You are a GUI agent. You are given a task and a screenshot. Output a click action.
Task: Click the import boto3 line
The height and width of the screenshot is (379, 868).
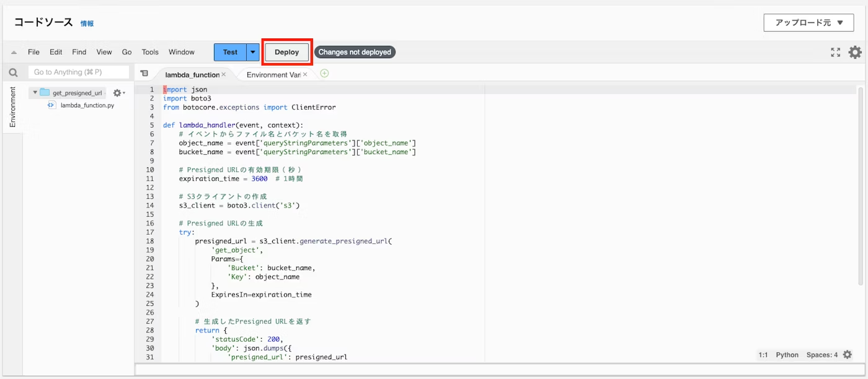pos(187,98)
